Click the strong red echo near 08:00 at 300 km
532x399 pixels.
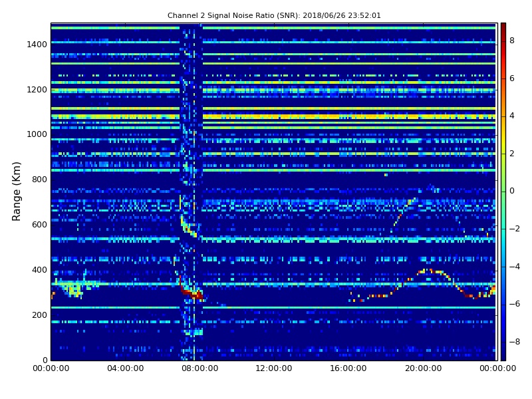192,293
